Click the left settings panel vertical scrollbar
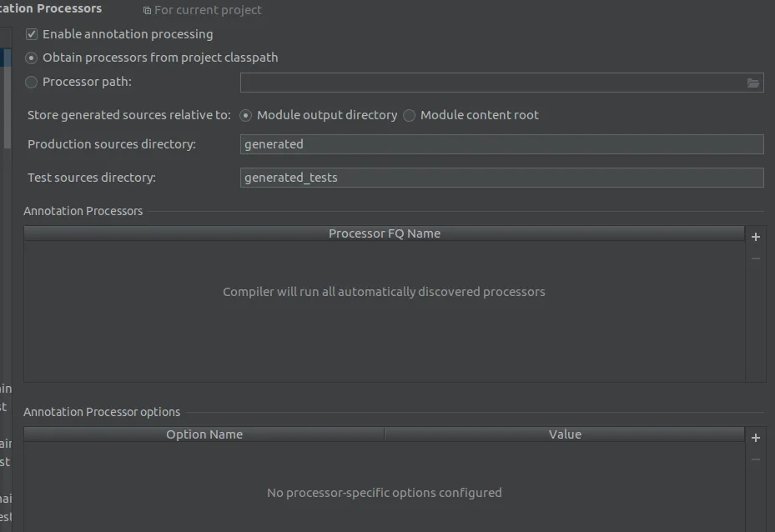The height and width of the screenshot is (532, 775). (x=8, y=100)
